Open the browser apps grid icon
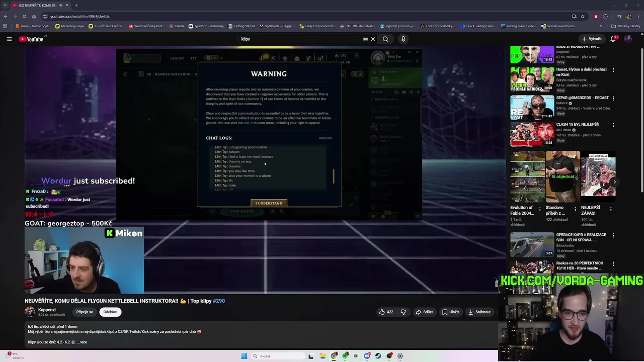Viewport: 644px width, 362px height. coord(5,26)
